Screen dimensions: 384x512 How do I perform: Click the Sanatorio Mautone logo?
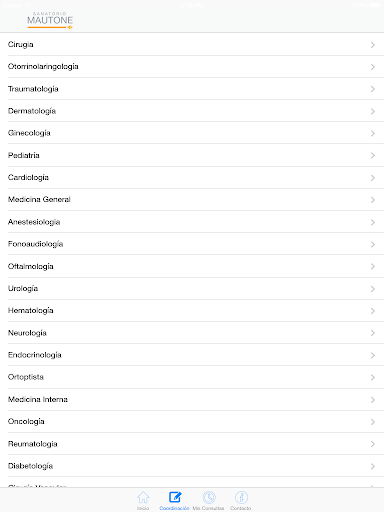(x=50, y=20)
